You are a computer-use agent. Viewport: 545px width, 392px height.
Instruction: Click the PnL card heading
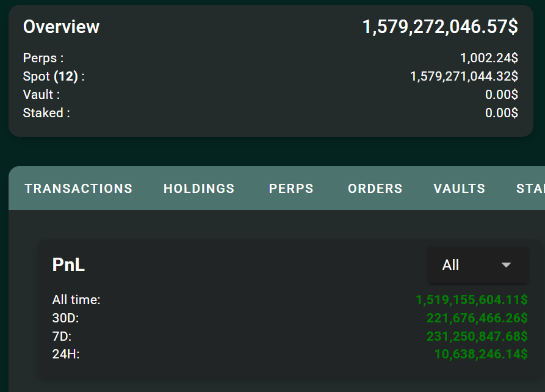[x=68, y=265]
